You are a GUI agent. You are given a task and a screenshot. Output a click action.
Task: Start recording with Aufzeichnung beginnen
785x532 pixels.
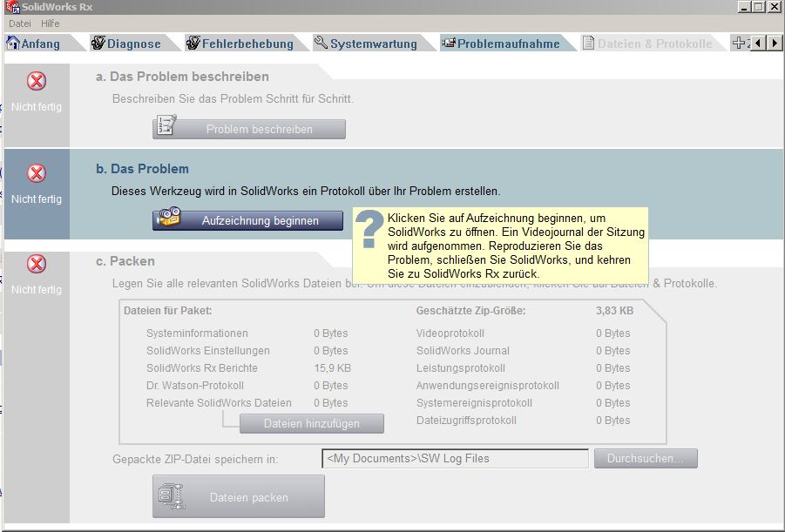[247, 220]
